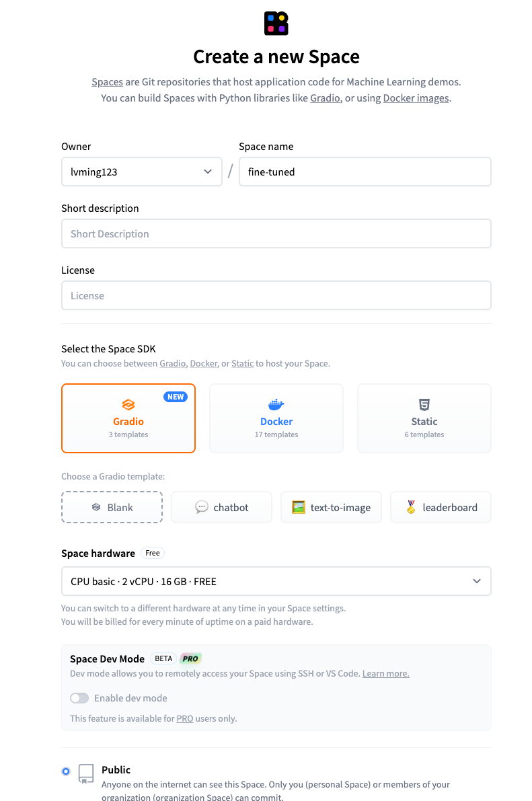Choose the leaderboard medal icon
This screenshot has height=801, width=532.
(x=411, y=506)
